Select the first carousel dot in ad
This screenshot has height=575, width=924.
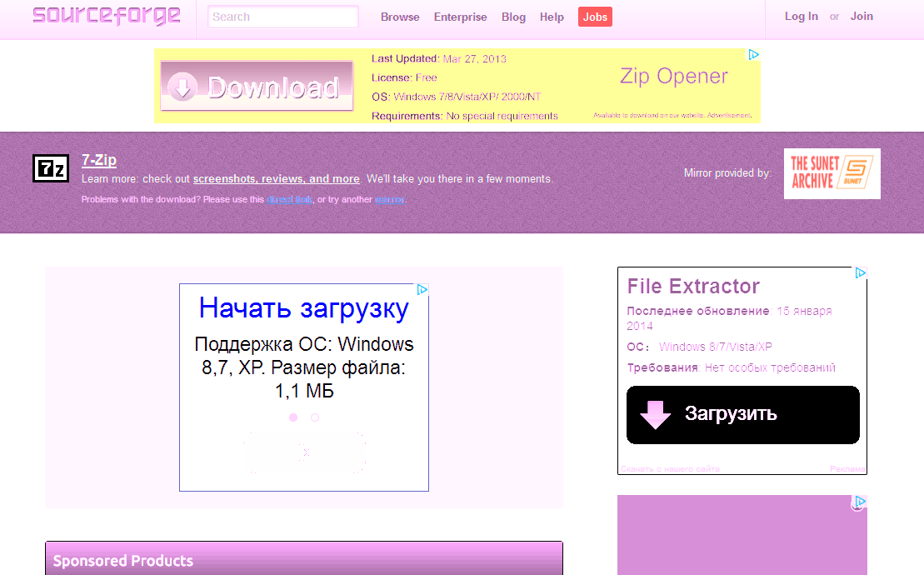tap(293, 417)
